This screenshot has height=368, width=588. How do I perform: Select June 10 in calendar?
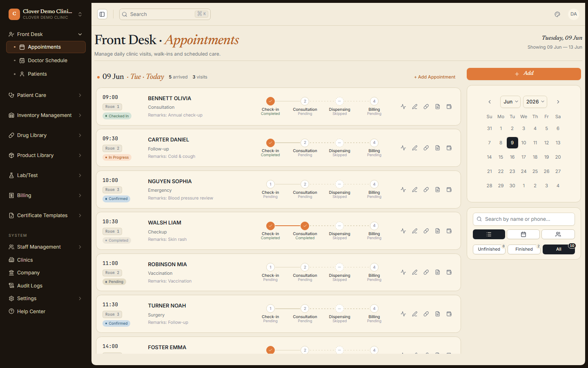pos(523,143)
